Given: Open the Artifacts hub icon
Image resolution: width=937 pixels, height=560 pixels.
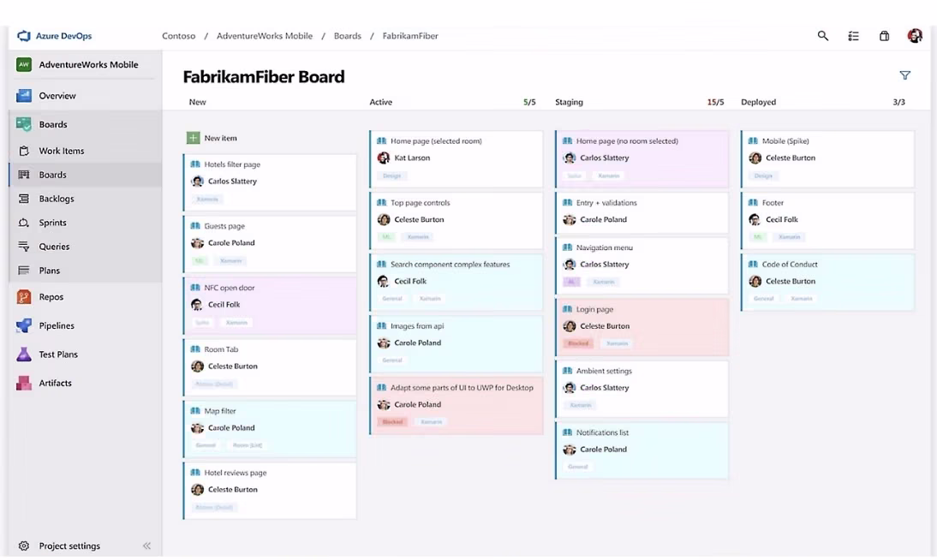Looking at the screenshot, I should (x=24, y=383).
